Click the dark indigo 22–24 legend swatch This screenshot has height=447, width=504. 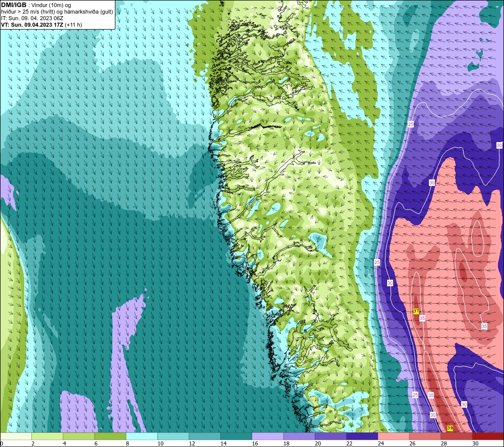click(x=362, y=436)
